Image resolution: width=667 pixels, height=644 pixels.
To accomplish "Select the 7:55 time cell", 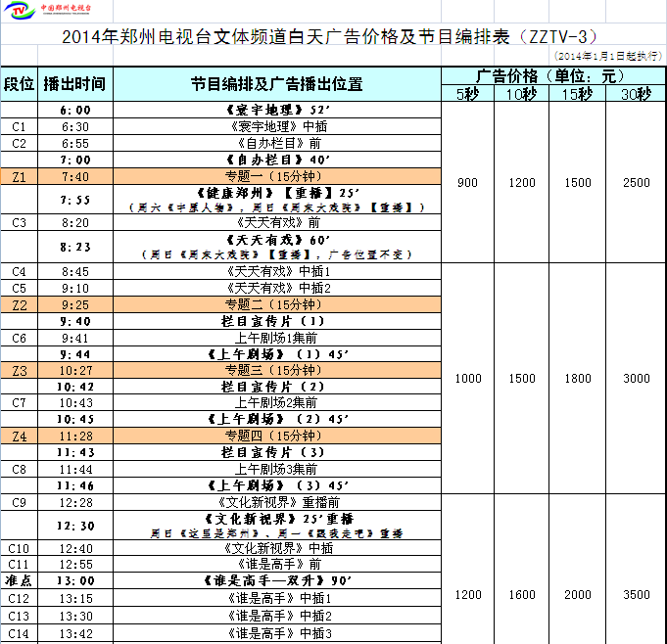I will (75, 200).
